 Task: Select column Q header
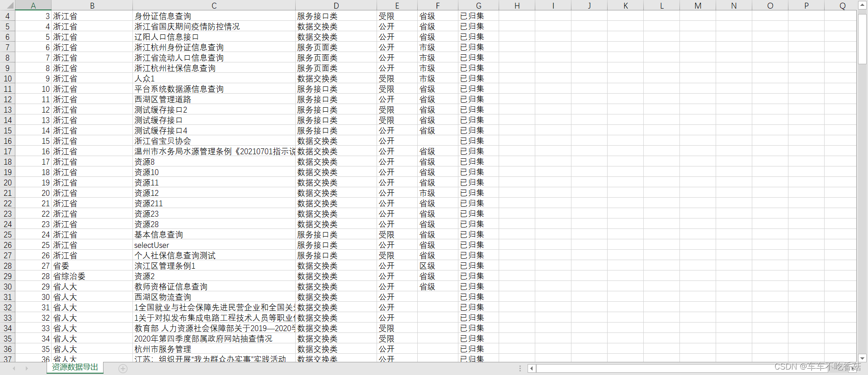(x=840, y=5)
